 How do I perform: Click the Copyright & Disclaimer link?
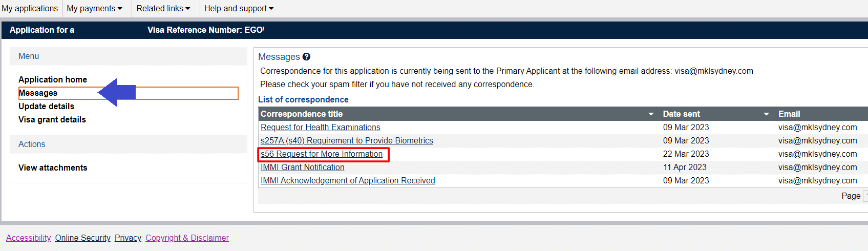click(x=187, y=238)
